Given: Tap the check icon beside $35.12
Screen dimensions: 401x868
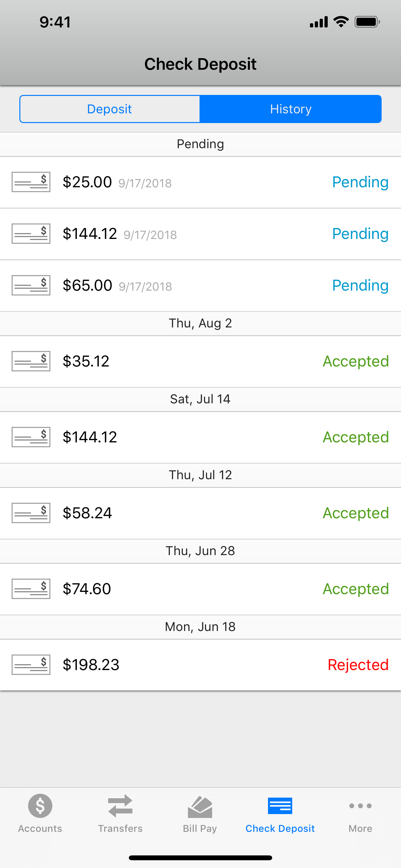Looking at the screenshot, I should coord(31,361).
